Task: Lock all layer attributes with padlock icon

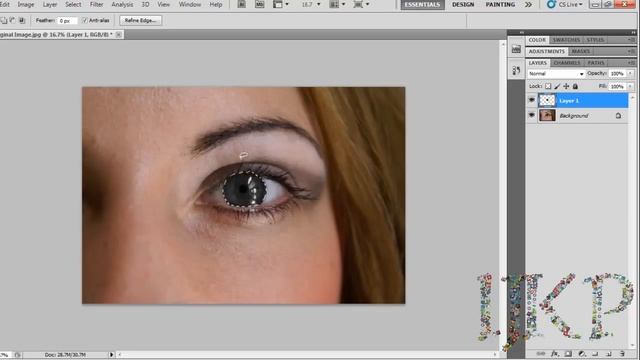Action: click(x=575, y=86)
